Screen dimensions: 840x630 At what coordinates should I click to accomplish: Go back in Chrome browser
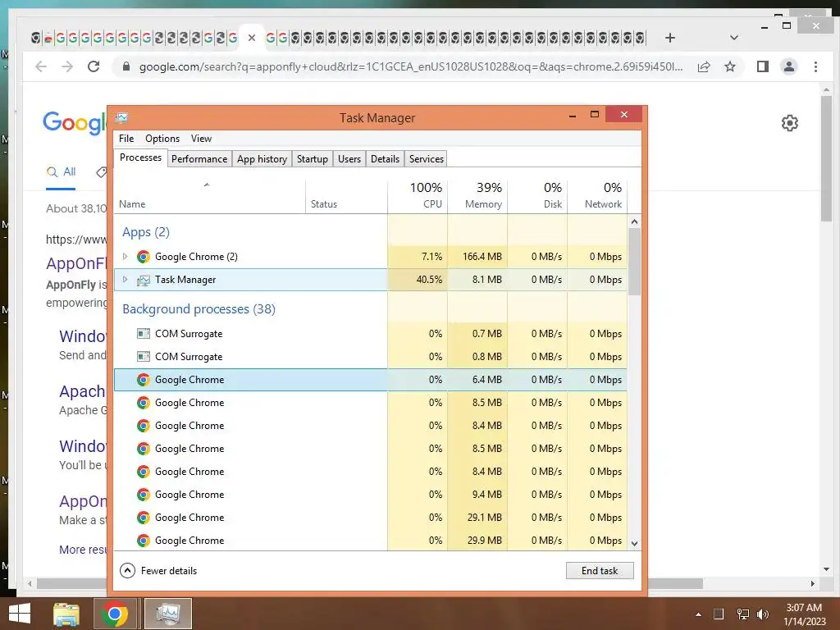(41, 66)
